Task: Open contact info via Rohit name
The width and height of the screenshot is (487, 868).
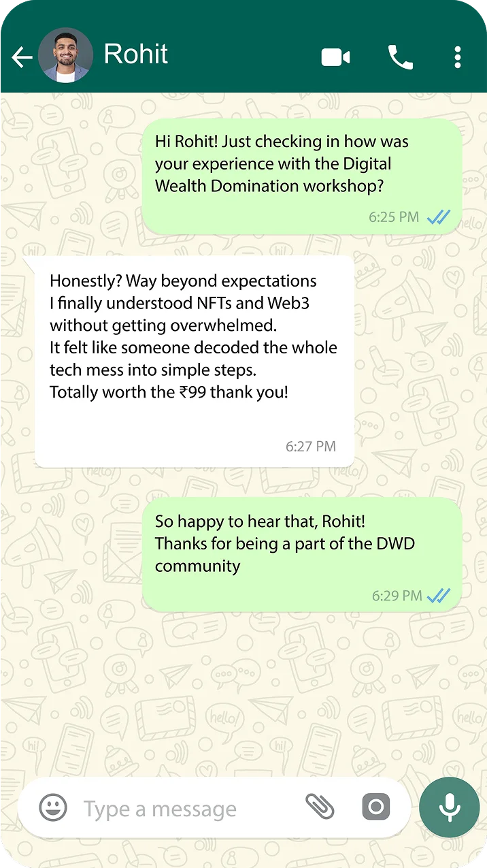Action: (x=136, y=54)
